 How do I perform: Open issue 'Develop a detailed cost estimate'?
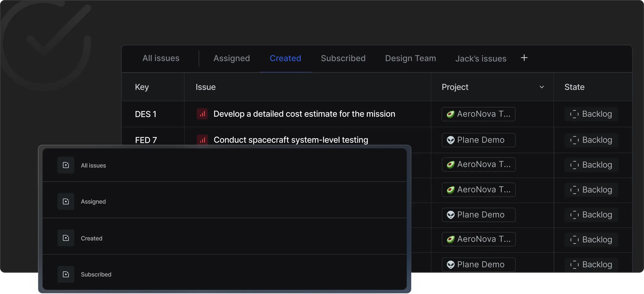tap(304, 114)
